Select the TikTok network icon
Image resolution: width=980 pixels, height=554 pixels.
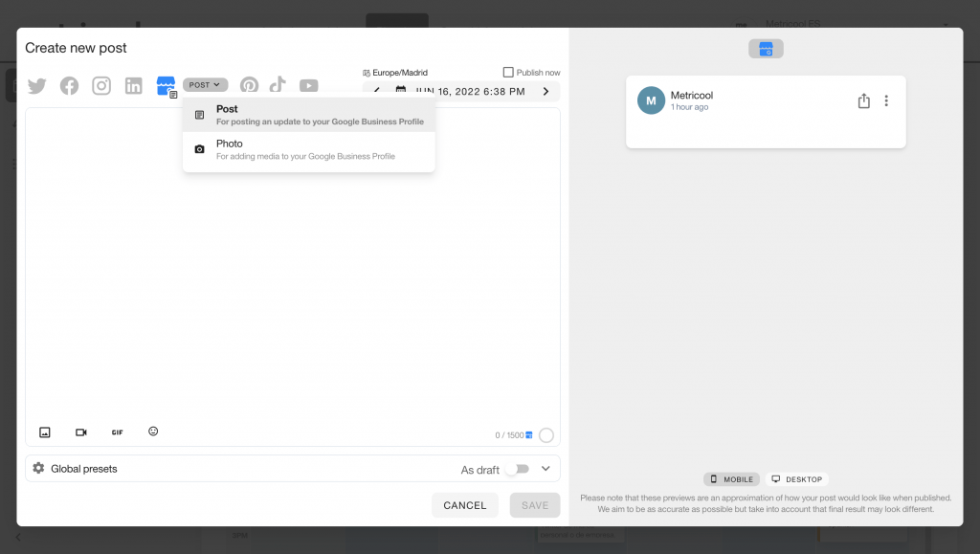pos(278,85)
